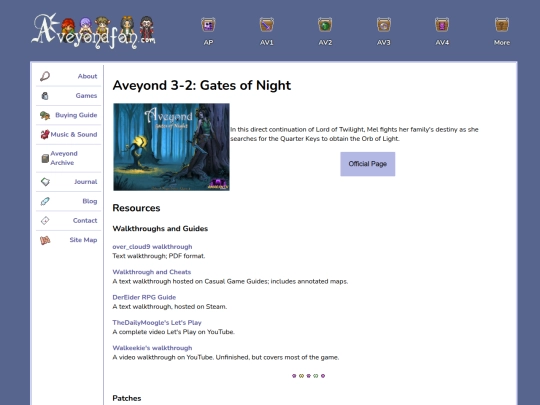Image resolution: width=540 pixels, height=405 pixels.
Task: Open Music & Sound section
Action: click(x=69, y=135)
